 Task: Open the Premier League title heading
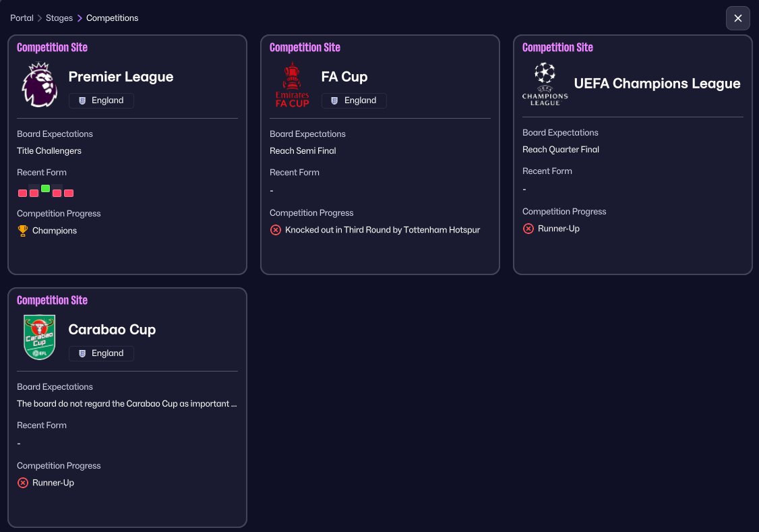click(x=121, y=77)
